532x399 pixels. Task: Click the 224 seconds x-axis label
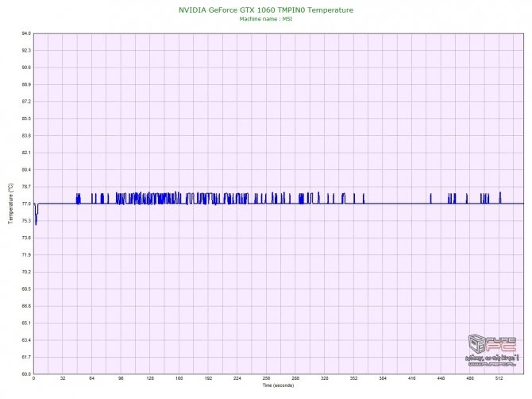click(237, 378)
